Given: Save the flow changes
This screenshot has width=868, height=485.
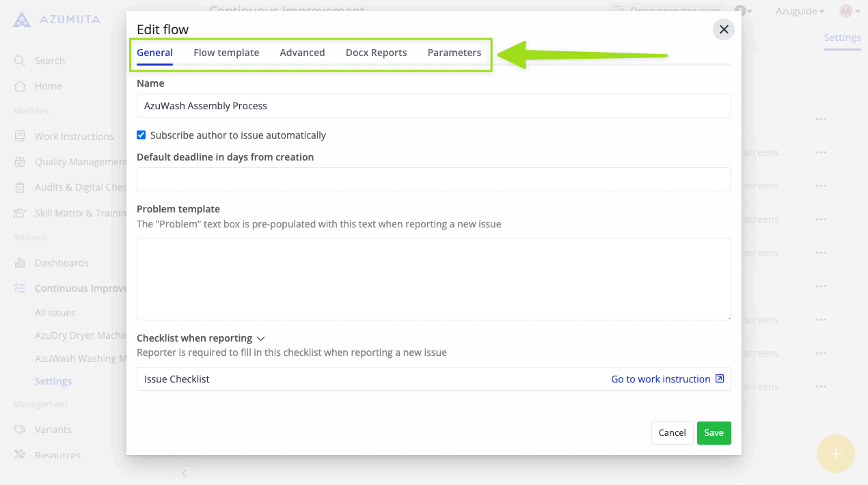Looking at the screenshot, I should pos(714,433).
